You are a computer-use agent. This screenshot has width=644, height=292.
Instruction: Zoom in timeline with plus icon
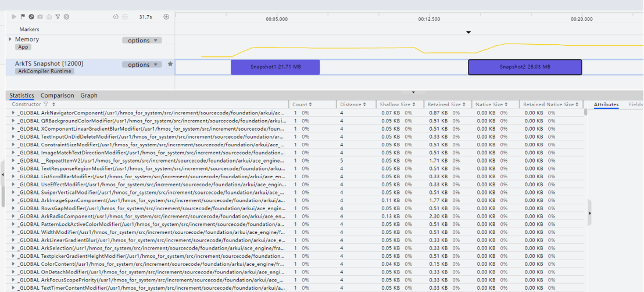pyautogui.click(x=166, y=17)
